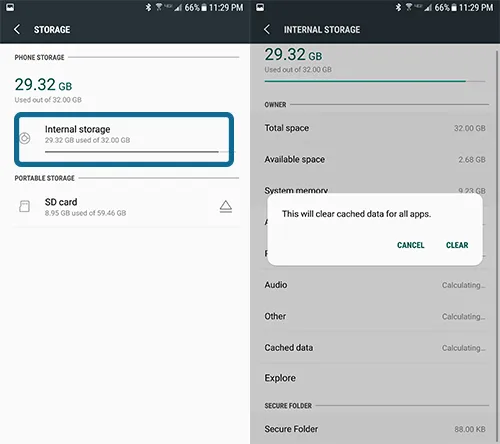The image size is (500, 444).
Task: Tap Bluetooth icon in left status bar
Action: pos(148,7)
